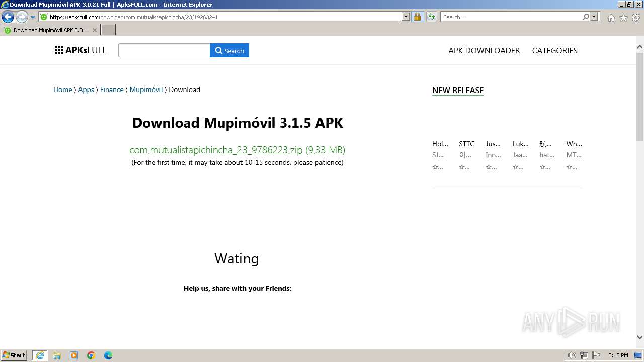Open Media Player taskbar icon
Viewport: 644px width, 362px height.
pyautogui.click(x=74, y=355)
